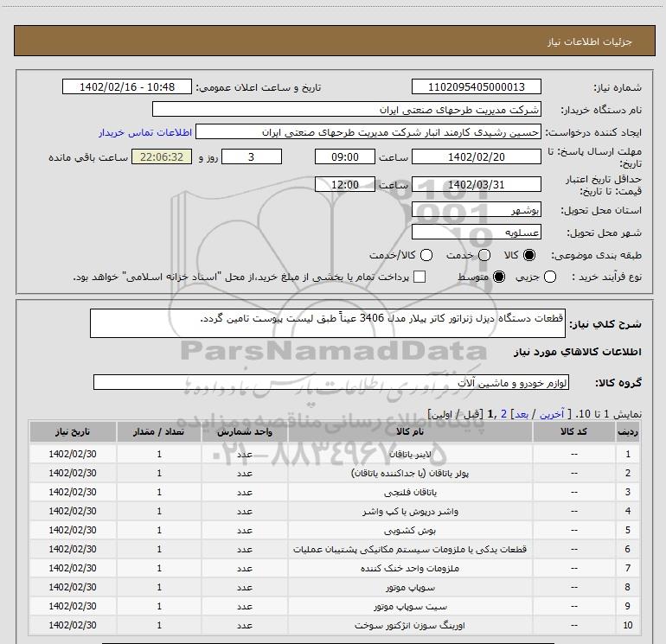Select the row سیت سوپاپ موتور
The height and width of the screenshot is (644, 666).
click(334, 606)
